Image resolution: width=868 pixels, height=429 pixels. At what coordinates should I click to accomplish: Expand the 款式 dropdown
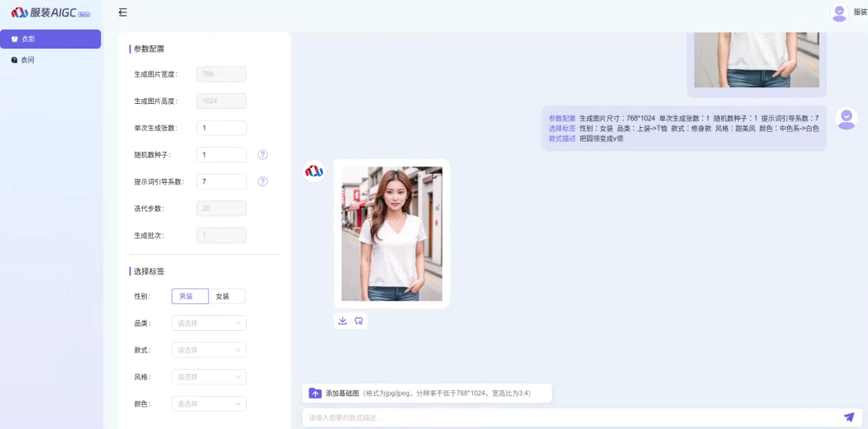(209, 350)
